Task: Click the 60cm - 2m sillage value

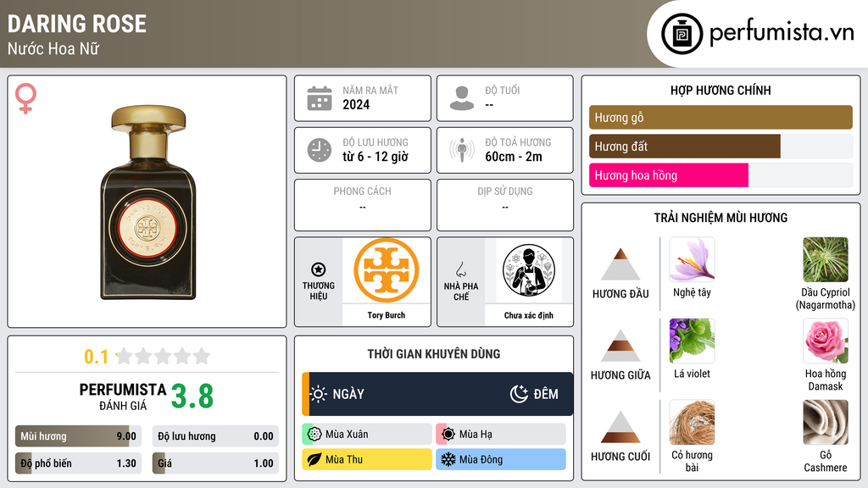Action: coord(514,157)
